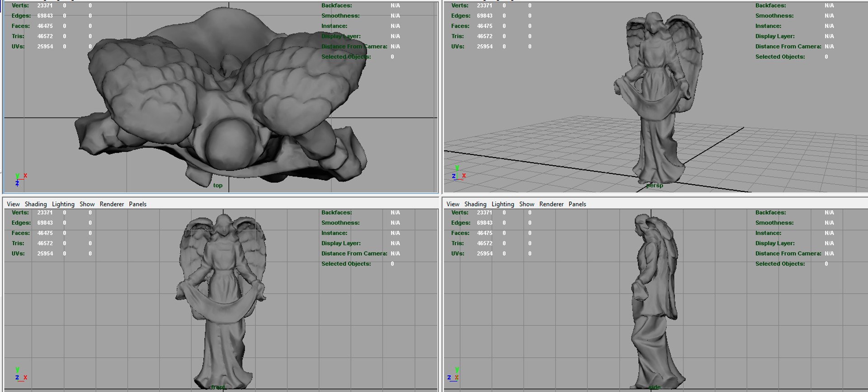Click the 'Faces:' label in the persp viewport
Screen dimensions: 868x392
(460, 26)
